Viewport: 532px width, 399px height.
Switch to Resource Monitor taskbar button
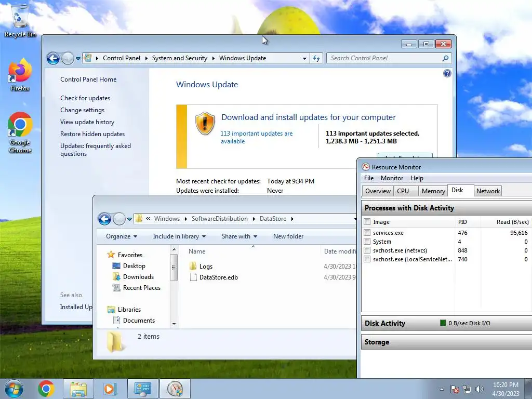175,389
